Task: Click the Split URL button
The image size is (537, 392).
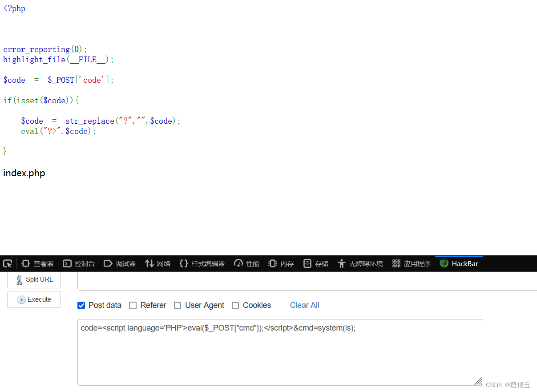Action: pos(34,279)
